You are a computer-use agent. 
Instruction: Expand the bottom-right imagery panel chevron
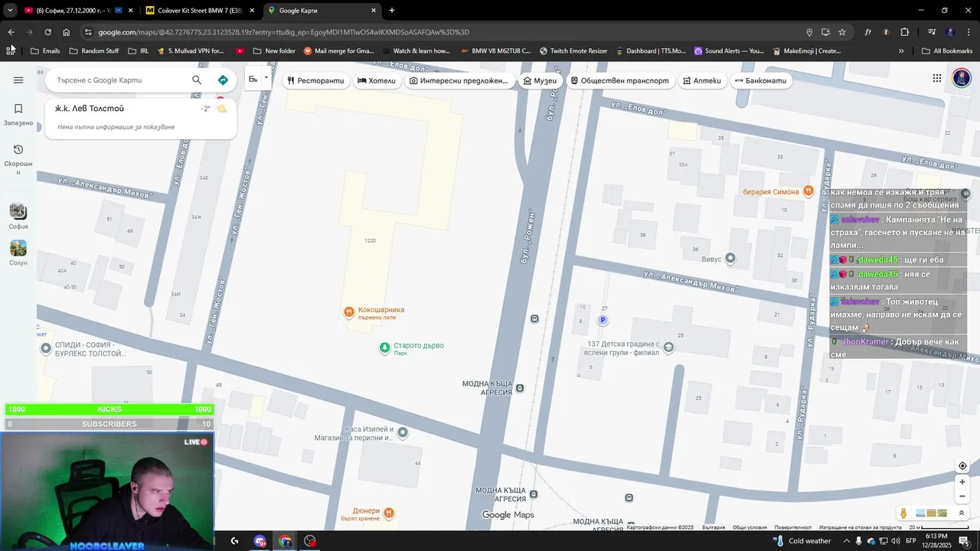pyautogui.click(x=962, y=513)
